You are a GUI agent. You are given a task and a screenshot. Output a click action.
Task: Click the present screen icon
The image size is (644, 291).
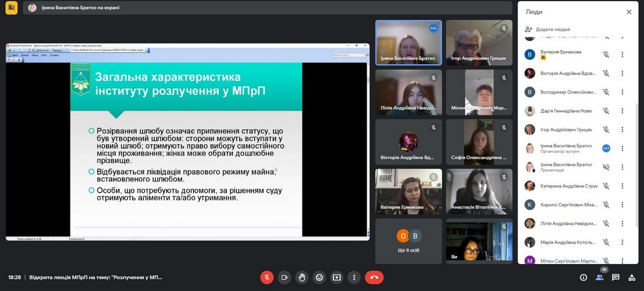pos(337,277)
